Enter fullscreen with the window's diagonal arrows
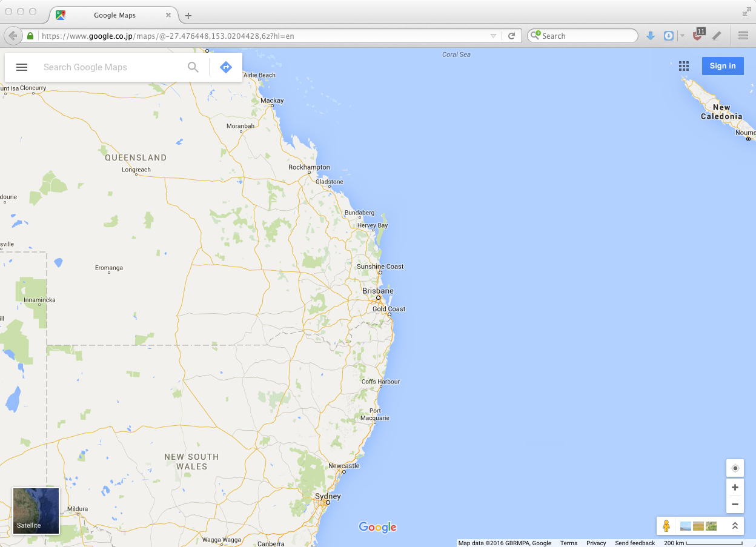756x547 pixels. coord(746,12)
